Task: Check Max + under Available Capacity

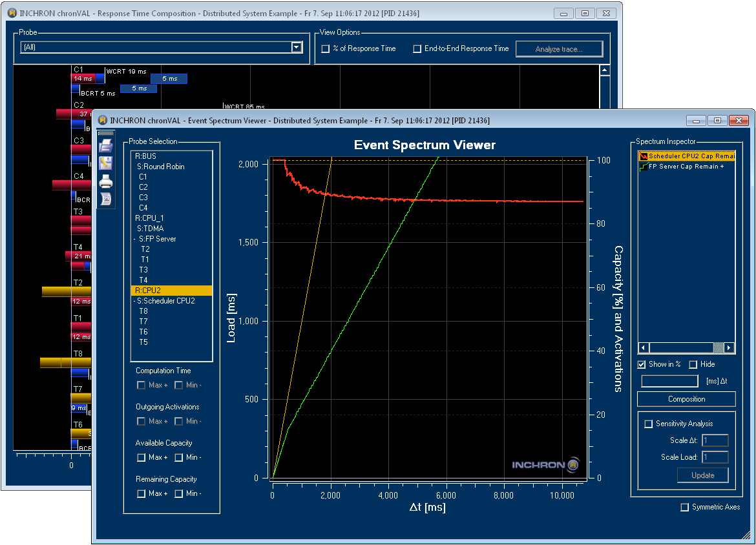Action: tap(142, 457)
